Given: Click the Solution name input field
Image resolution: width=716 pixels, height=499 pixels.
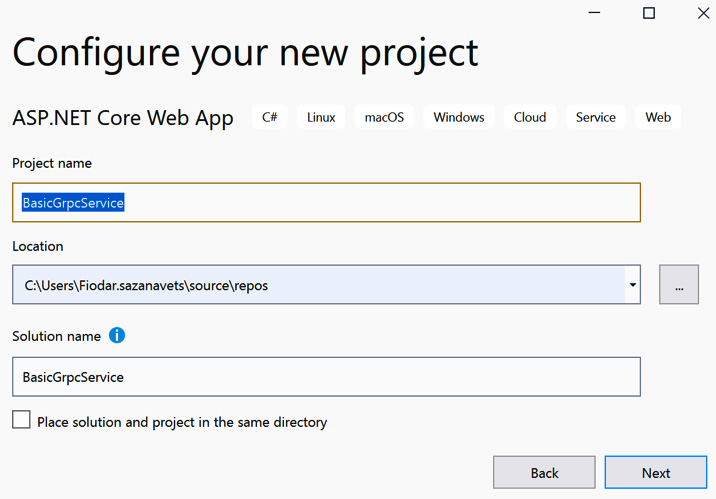Looking at the screenshot, I should click(x=326, y=377).
